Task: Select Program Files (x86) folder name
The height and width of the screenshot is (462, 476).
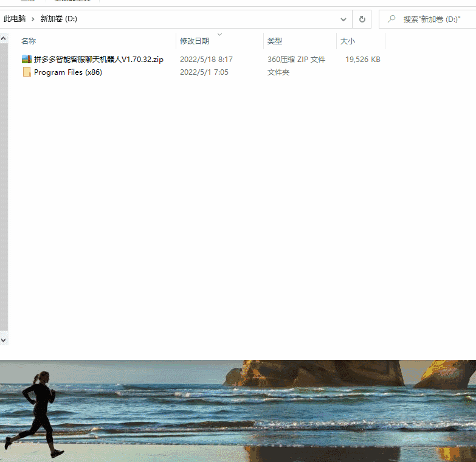Action: click(68, 72)
